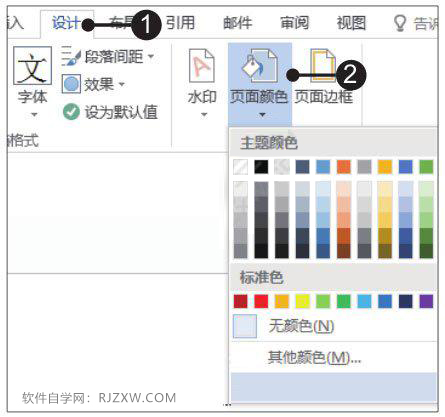The image size is (445, 417).
Task: Click the 段落间距 paragraph spacing icon
Action: coord(71,56)
